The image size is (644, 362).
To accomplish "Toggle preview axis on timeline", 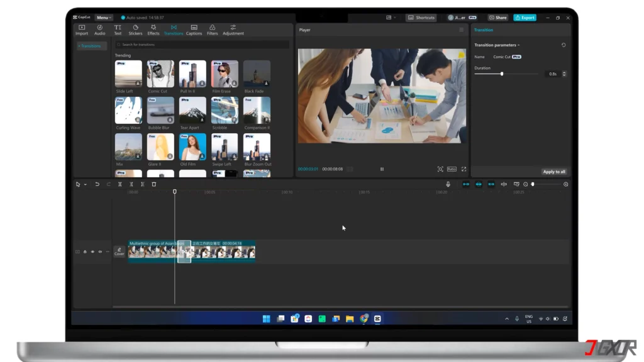I will (x=504, y=185).
